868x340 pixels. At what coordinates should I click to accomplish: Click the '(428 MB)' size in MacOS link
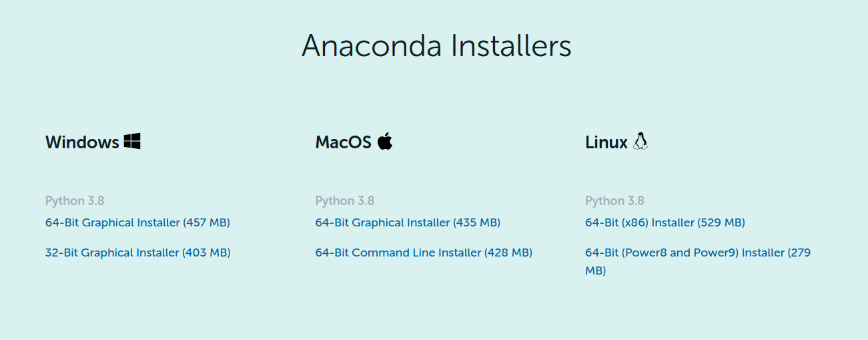tap(508, 252)
